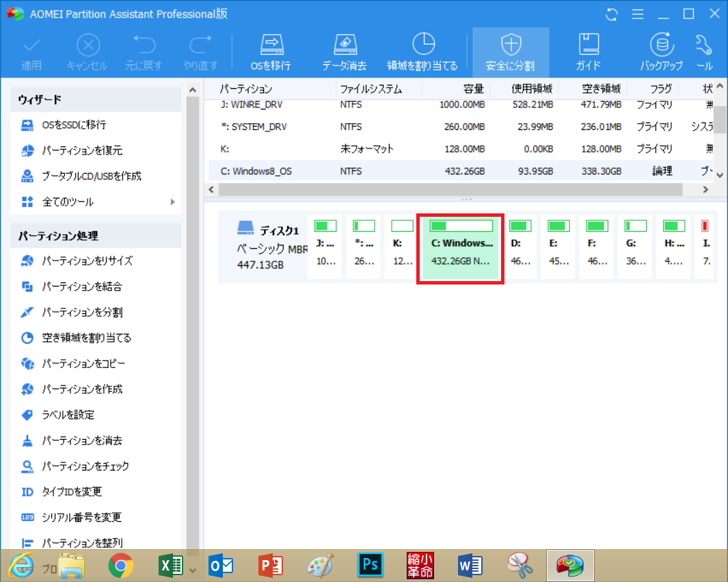Screen dimensions: 728x582
Task: Click the refresh icon in title bar
Action: pos(612,14)
